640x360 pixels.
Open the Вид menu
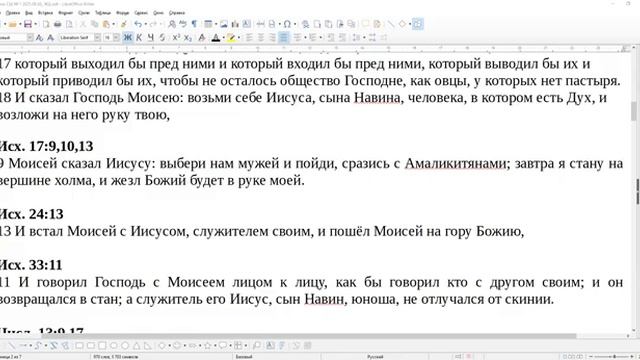(x=29, y=13)
